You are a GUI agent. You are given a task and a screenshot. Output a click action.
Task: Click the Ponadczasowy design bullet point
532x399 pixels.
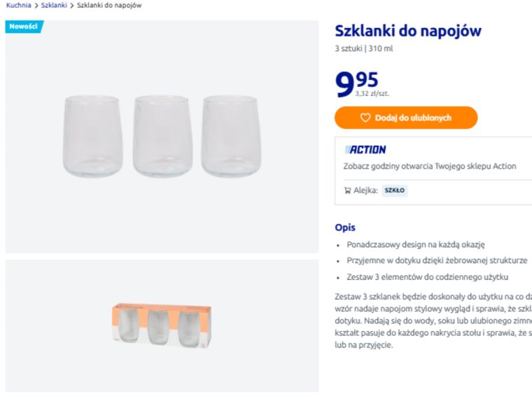416,245
